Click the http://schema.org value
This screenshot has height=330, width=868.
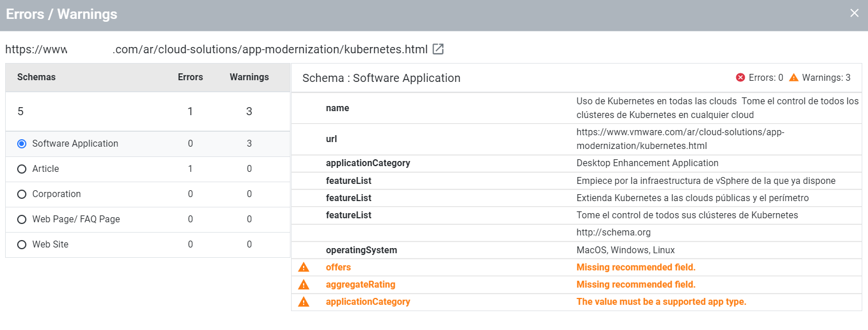point(614,233)
